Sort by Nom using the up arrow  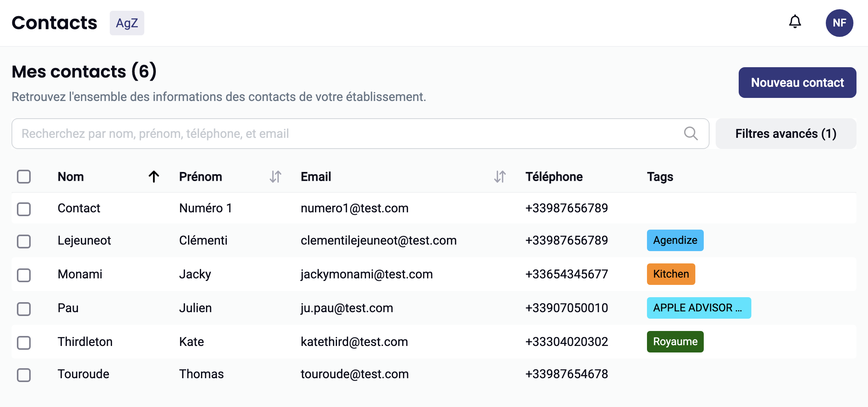(154, 177)
